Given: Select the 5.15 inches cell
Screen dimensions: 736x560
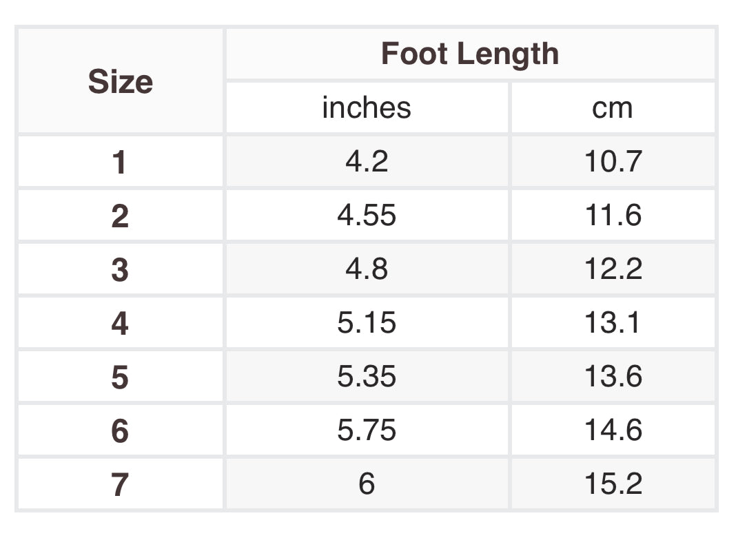Looking at the screenshot, I should [x=367, y=323].
